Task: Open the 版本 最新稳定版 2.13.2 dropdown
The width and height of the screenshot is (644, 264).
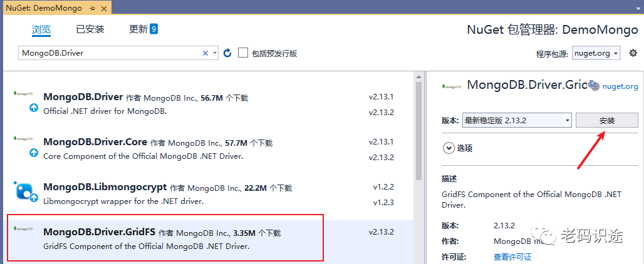Action: point(517,121)
